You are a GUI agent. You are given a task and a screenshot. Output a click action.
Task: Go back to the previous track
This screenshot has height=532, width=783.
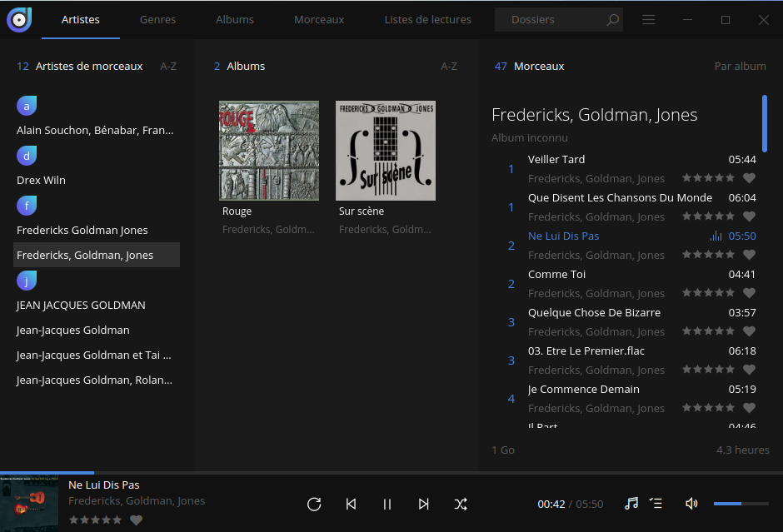point(351,504)
